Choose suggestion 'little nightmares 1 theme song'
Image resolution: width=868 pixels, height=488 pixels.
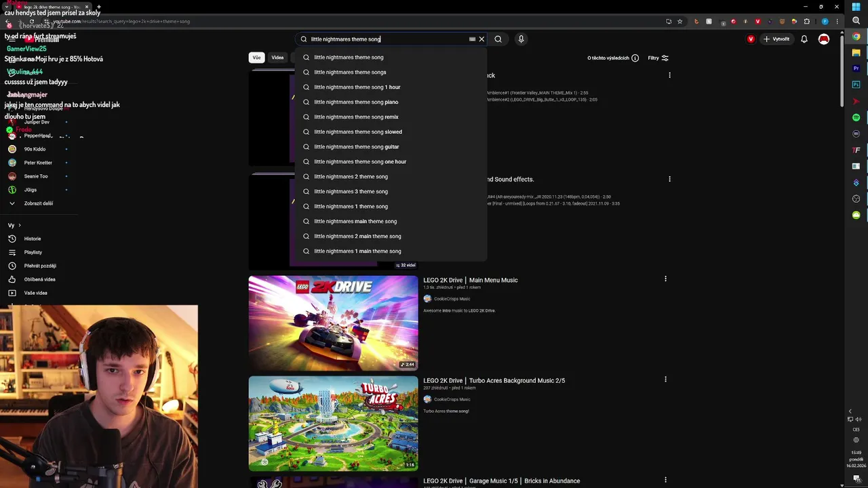point(391,206)
